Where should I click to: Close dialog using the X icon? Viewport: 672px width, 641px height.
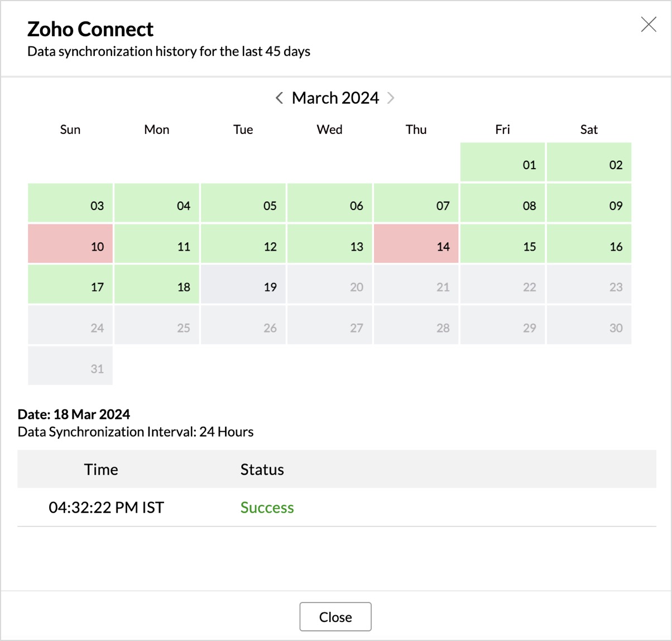[649, 25]
